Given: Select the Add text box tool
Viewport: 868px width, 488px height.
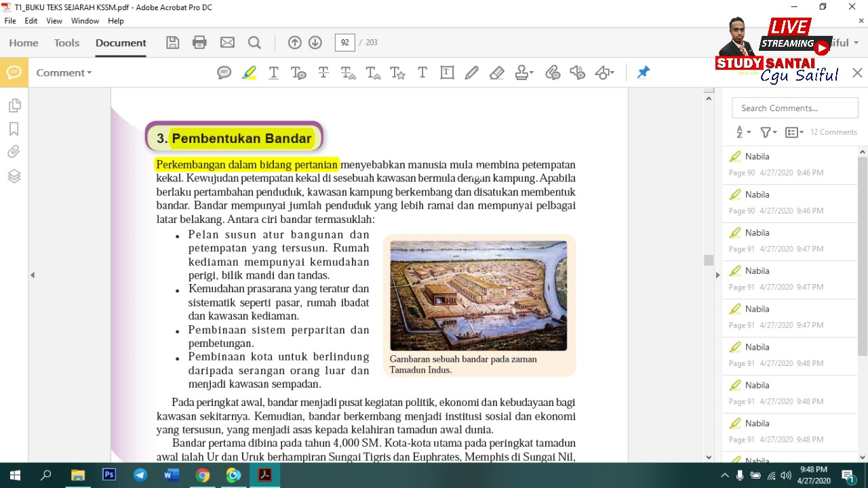Looking at the screenshot, I should point(447,73).
